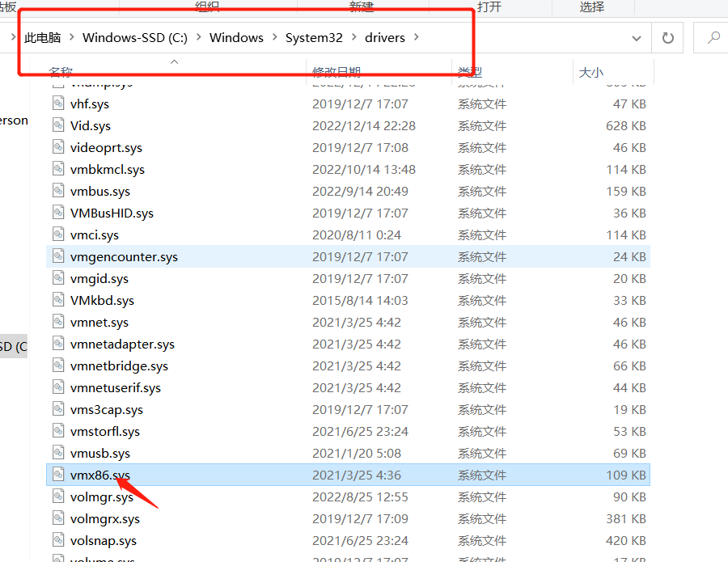
Task: Select file name vms3cap.sys
Action: point(106,410)
